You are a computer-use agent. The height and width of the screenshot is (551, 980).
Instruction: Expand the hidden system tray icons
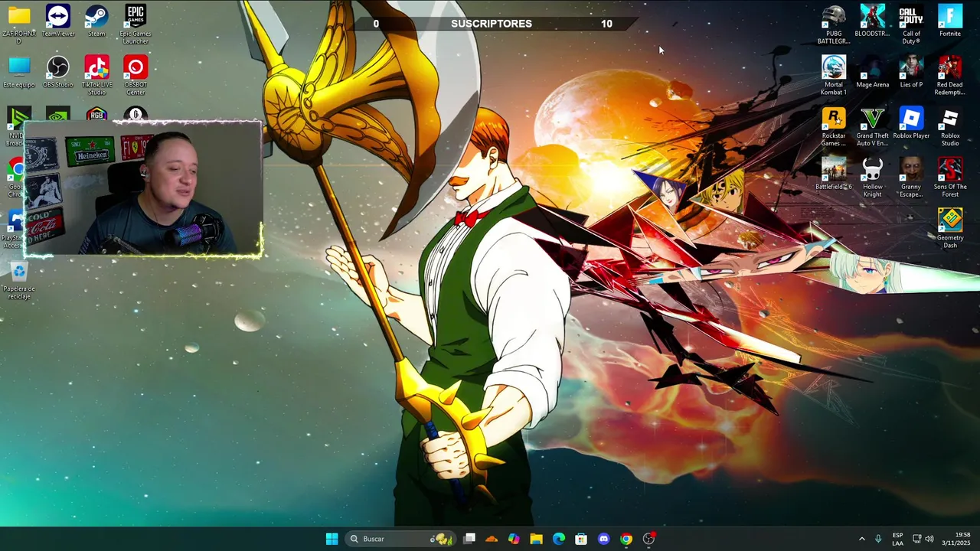[x=861, y=539]
